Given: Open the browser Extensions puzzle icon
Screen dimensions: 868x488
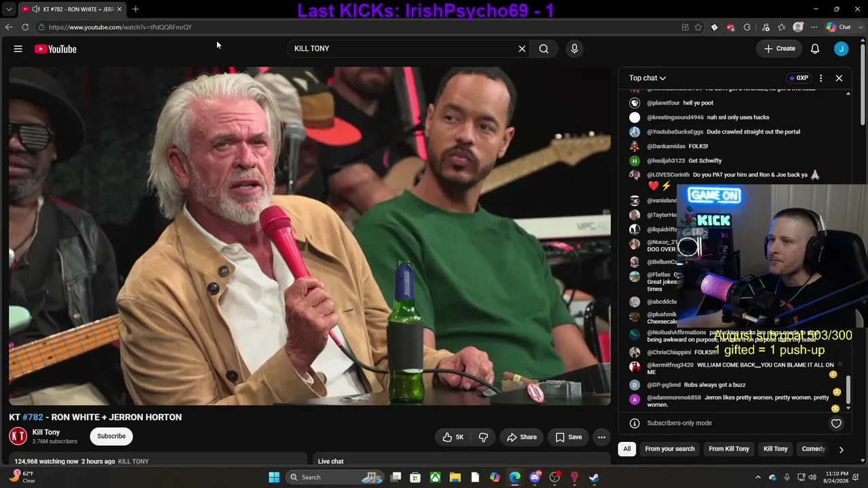Looking at the screenshot, I should (x=747, y=27).
